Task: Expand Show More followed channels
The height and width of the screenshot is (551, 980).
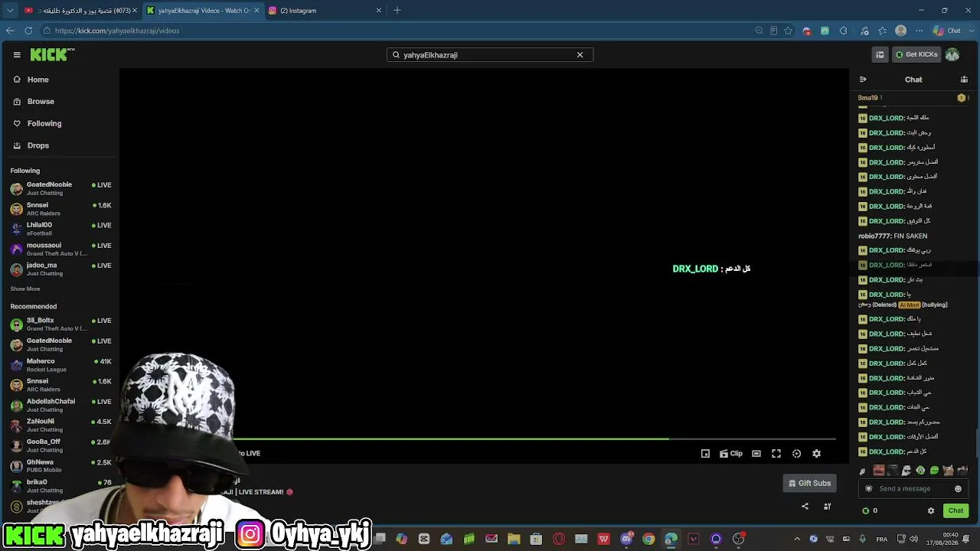Action: (x=25, y=289)
